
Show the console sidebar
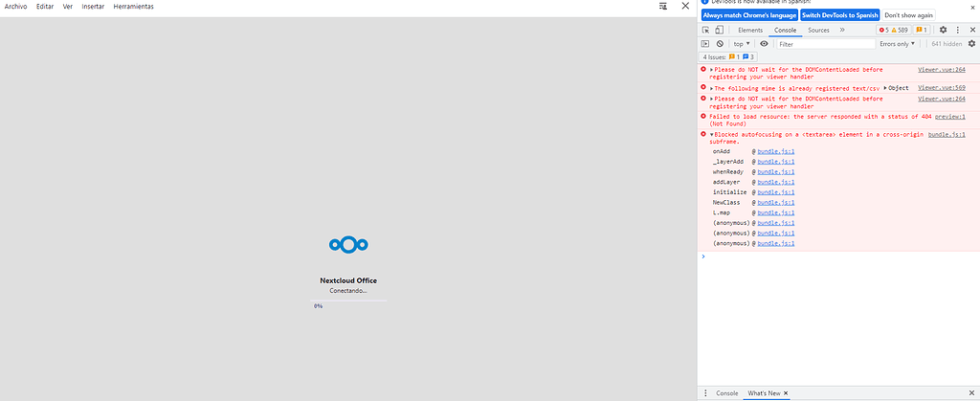(705, 44)
